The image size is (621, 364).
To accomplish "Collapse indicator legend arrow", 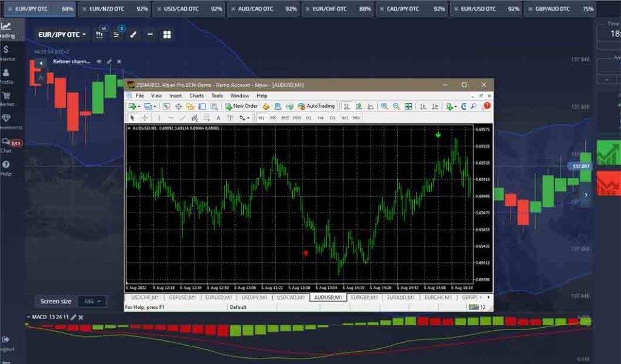I will pyautogui.click(x=41, y=63).
